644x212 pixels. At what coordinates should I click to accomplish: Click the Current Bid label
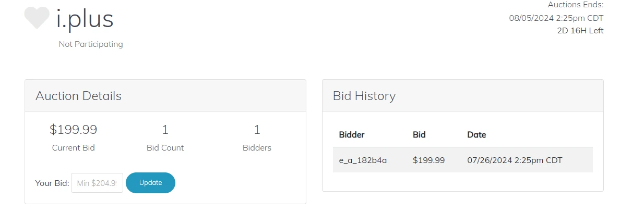74,147
